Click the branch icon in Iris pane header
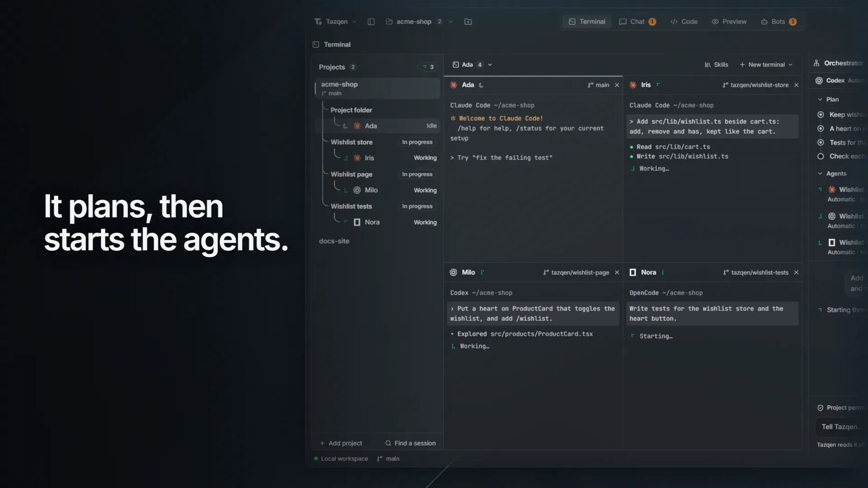The height and width of the screenshot is (488, 868). 726,85
